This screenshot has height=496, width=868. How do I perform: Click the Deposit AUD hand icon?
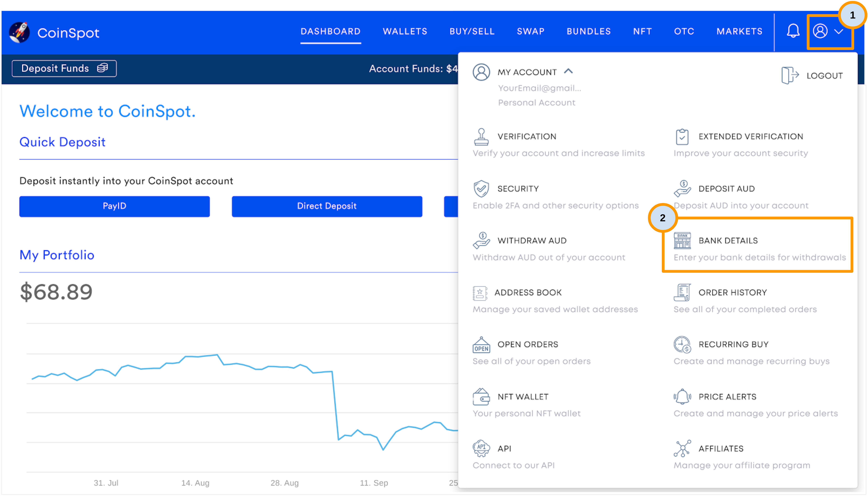tap(682, 189)
